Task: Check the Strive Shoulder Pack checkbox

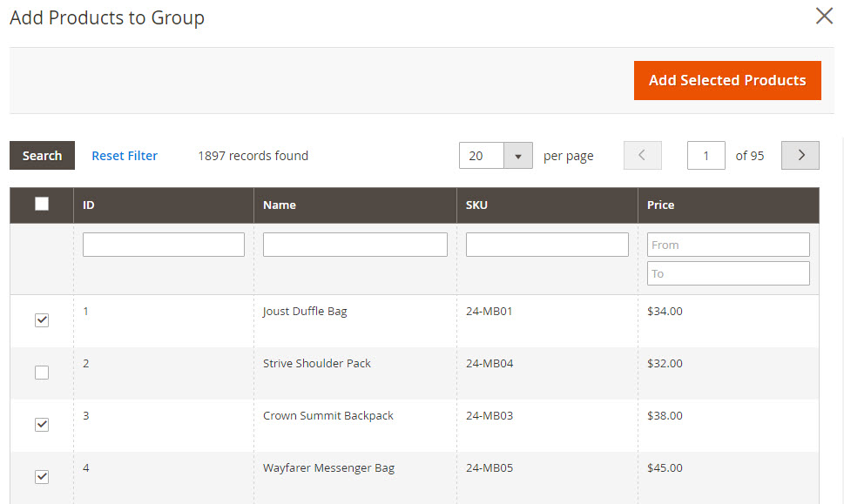Action: (41, 373)
